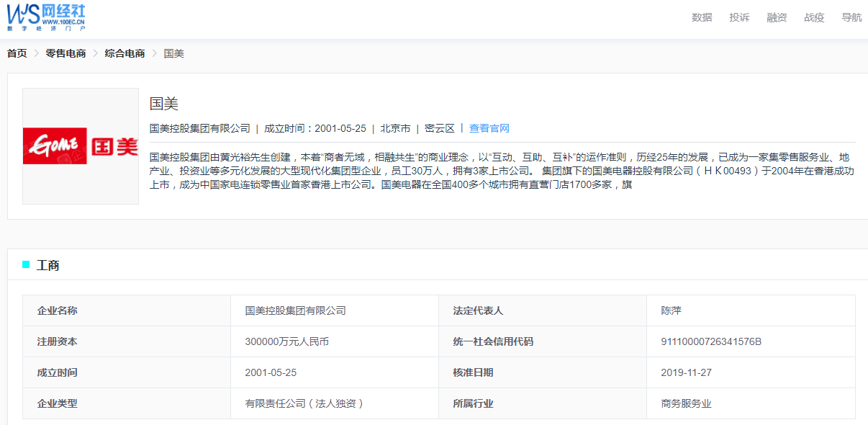
Task: Click the 密云区 district text
Action: pyautogui.click(x=440, y=128)
